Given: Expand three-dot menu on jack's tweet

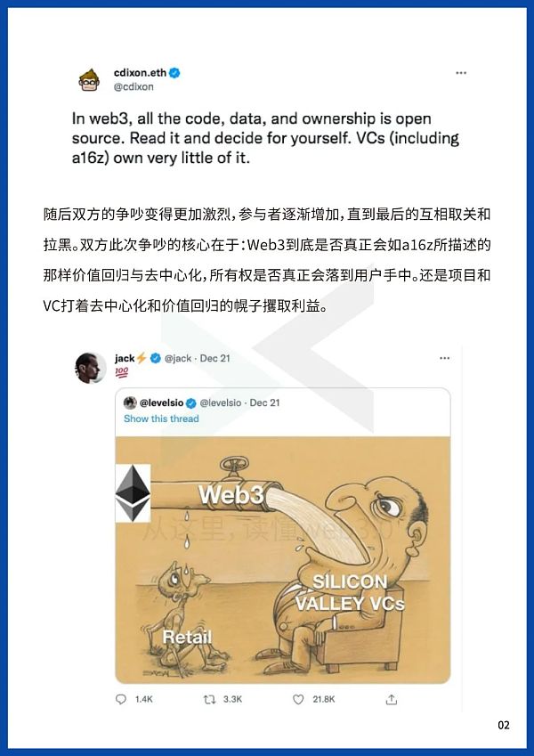Looking at the screenshot, I should (x=444, y=358).
